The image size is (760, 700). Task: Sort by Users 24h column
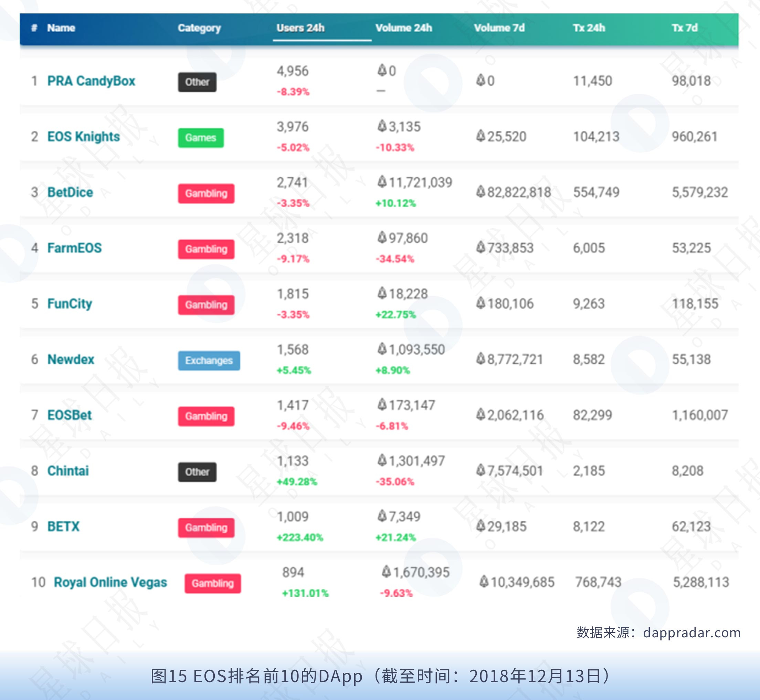pos(300,28)
